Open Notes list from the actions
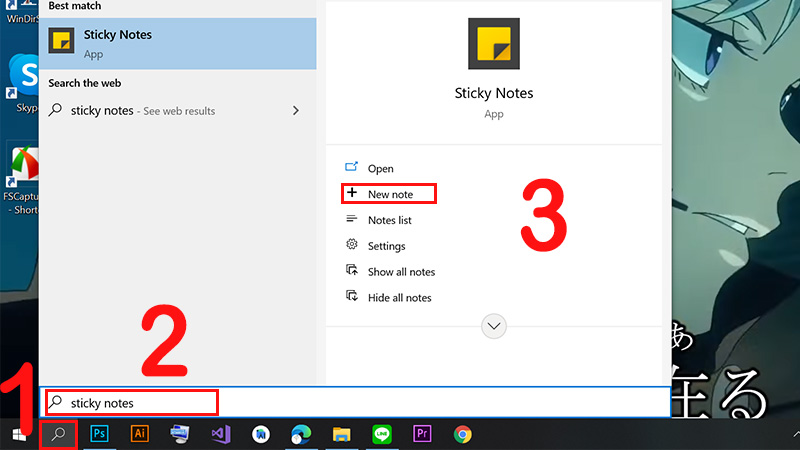The height and width of the screenshot is (450, 800). click(x=389, y=220)
